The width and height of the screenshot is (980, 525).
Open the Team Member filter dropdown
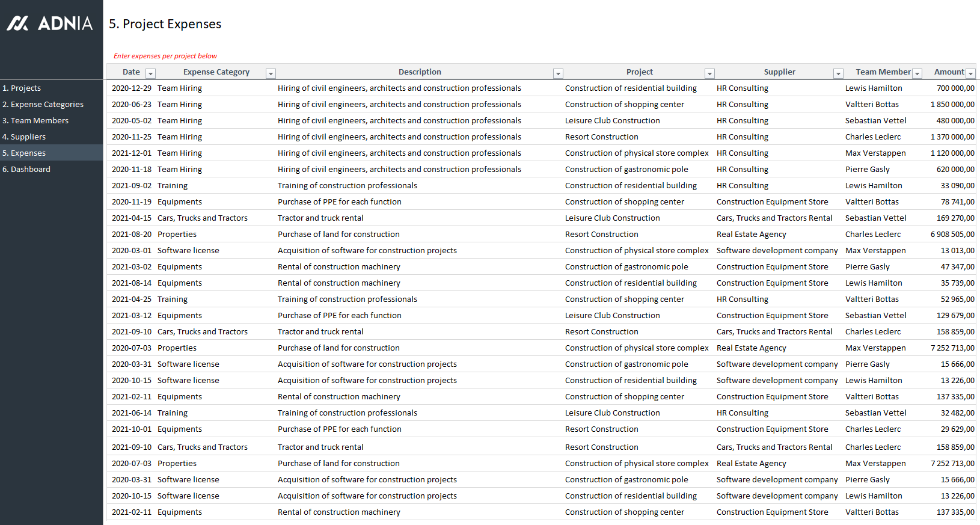(917, 73)
